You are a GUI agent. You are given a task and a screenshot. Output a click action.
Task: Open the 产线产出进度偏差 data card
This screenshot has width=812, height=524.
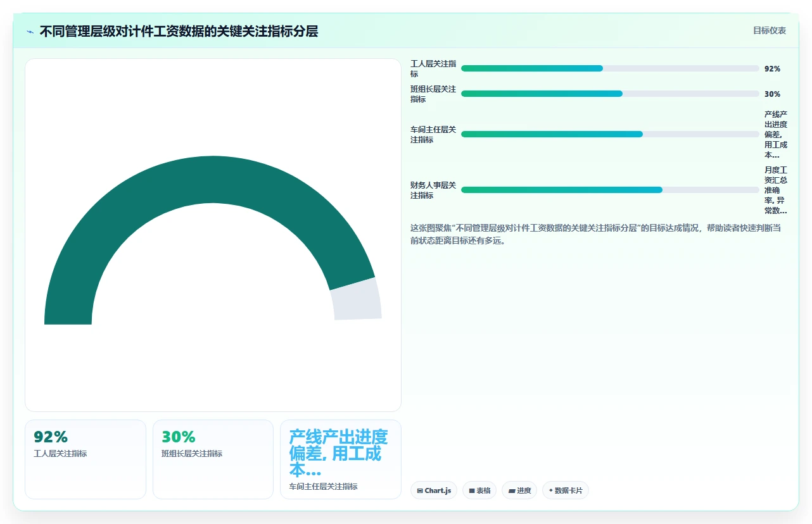[341, 459]
